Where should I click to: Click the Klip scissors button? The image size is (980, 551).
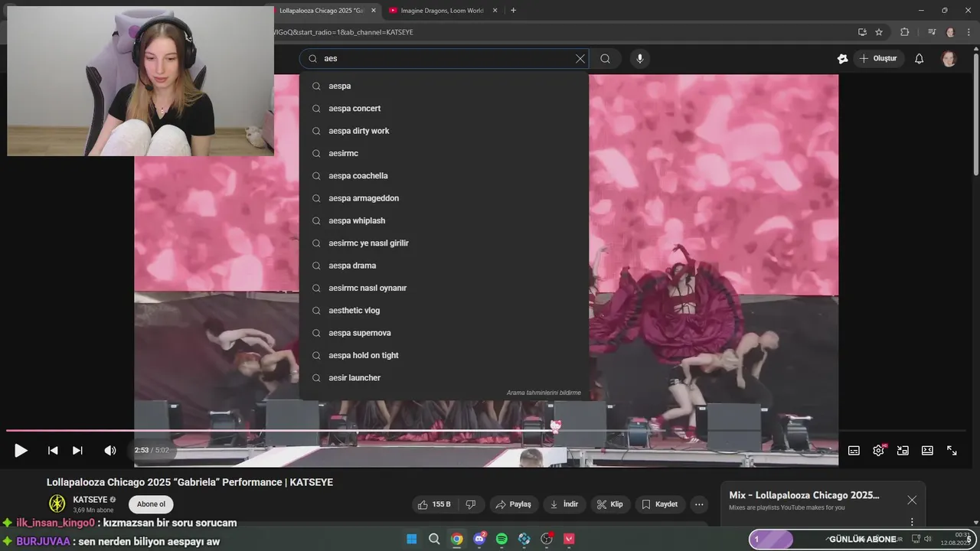[x=610, y=504]
